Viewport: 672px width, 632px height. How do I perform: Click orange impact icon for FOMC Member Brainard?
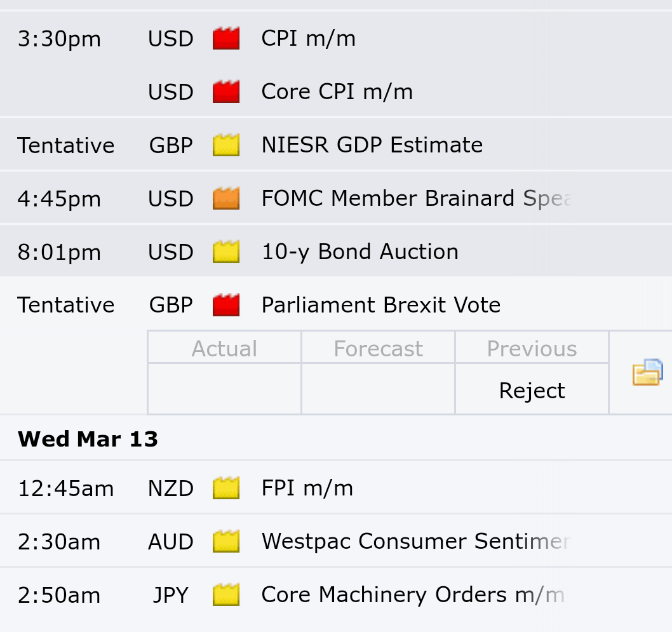tap(226, 199)
